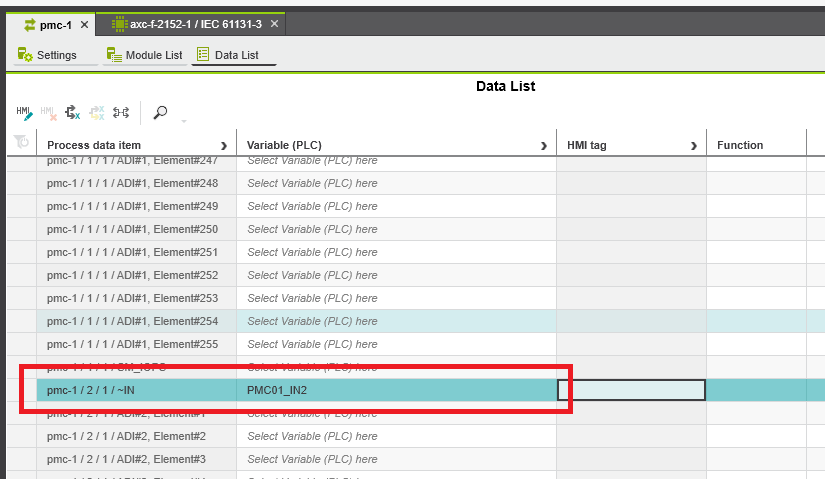Click the empty HMI tag cell for PMC01_IN2

point(631,390)
